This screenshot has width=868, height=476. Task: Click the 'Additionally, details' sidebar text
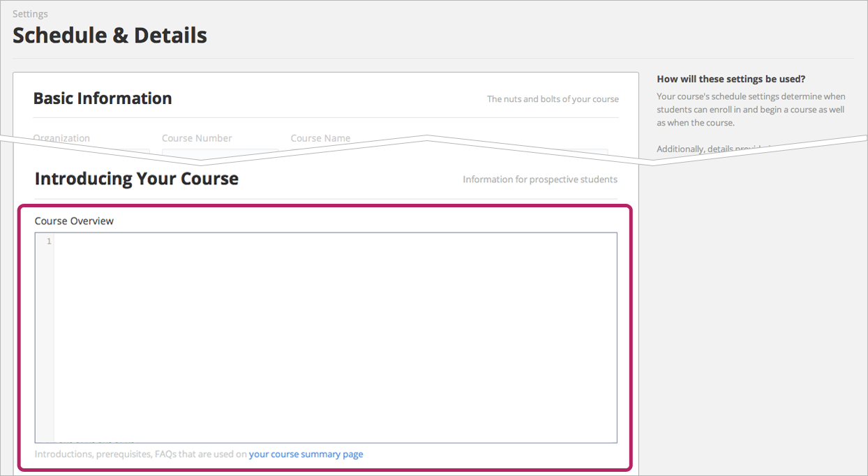coord(705,149)
